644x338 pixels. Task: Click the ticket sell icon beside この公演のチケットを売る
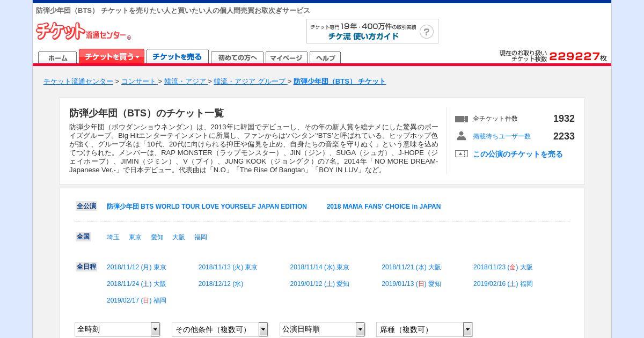click(462, 154)
